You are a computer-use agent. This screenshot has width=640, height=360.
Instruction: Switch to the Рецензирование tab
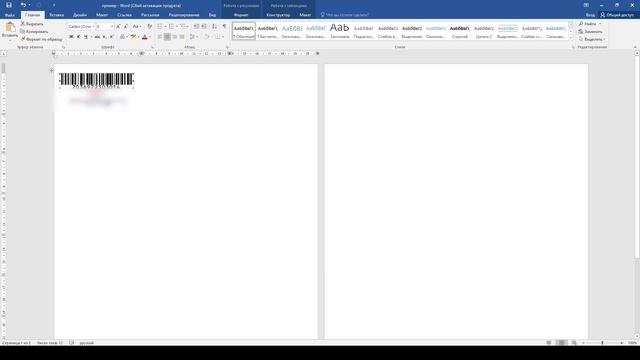tap(184, 15)
